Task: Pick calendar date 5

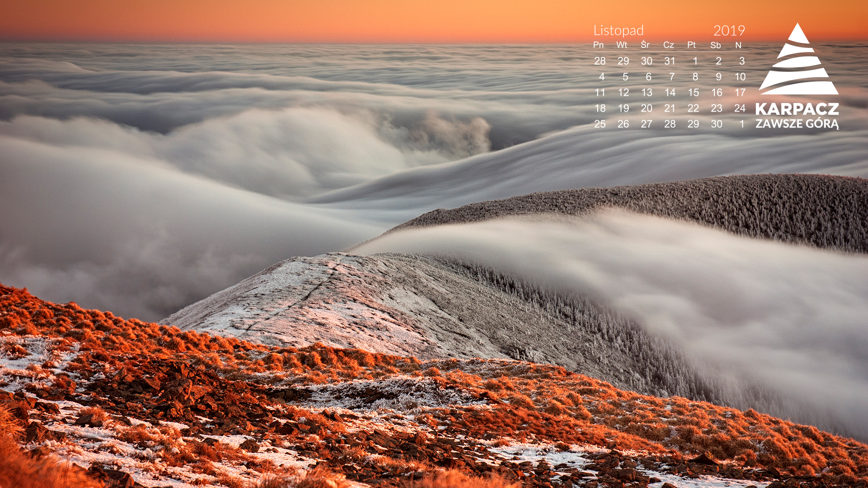Action: (625, 77)
